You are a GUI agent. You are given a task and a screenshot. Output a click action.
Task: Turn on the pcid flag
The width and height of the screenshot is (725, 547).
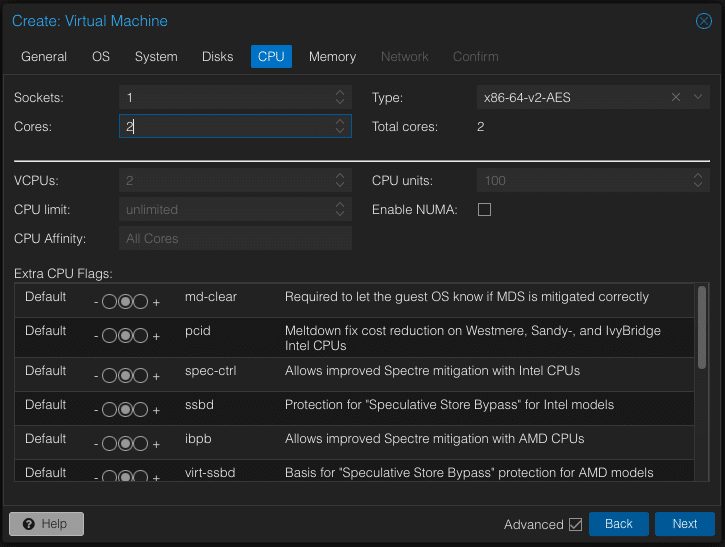click(140, 336)
